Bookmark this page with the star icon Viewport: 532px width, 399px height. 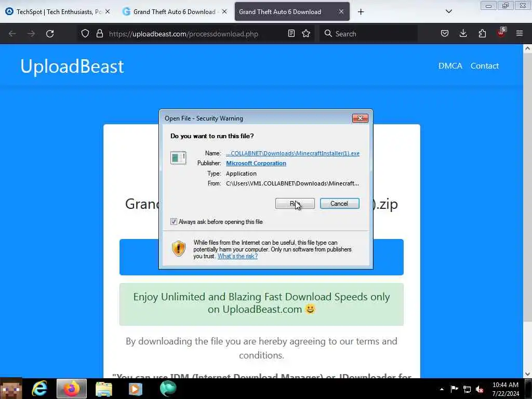click(x=306, y=33)
